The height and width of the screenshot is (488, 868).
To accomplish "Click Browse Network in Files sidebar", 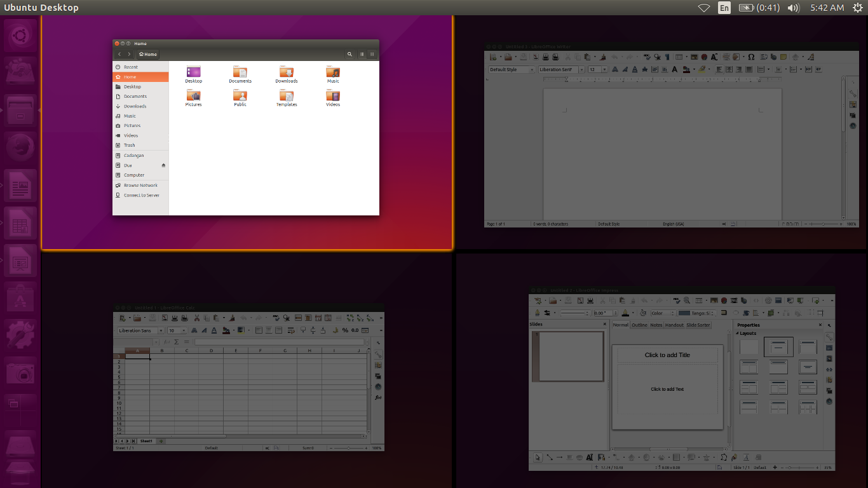I will (140, 185).
